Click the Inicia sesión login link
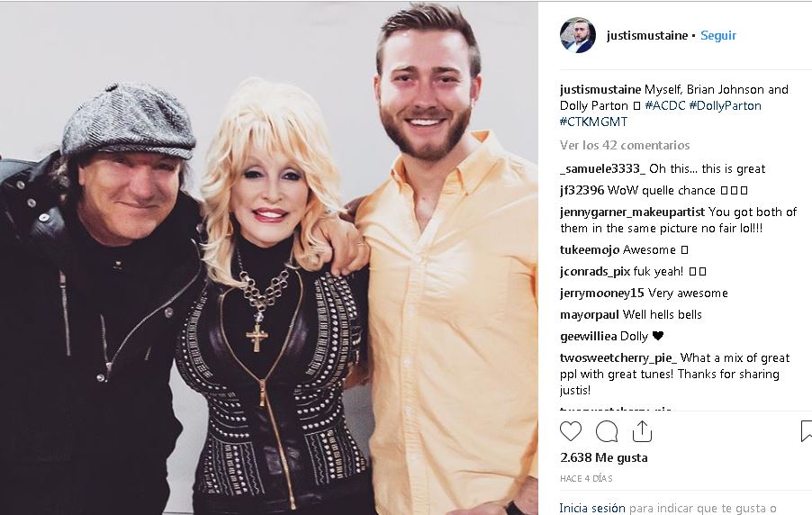Screen dimensions: 812x515 (x=592, y=509)
